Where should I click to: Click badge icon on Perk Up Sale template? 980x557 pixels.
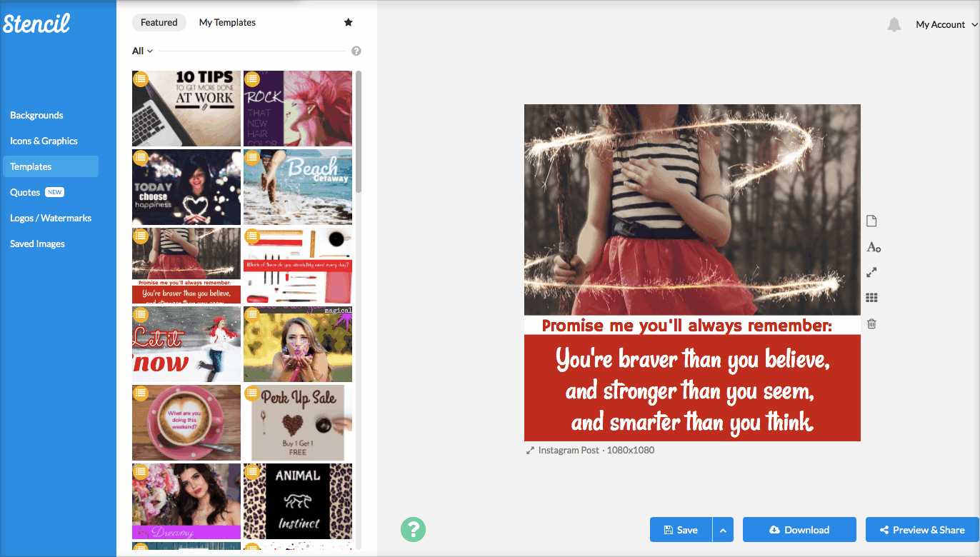click(251, 392)
